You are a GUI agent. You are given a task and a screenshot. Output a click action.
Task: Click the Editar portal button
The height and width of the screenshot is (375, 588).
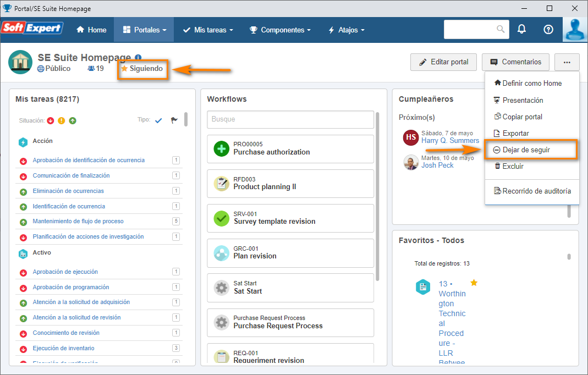444,62
